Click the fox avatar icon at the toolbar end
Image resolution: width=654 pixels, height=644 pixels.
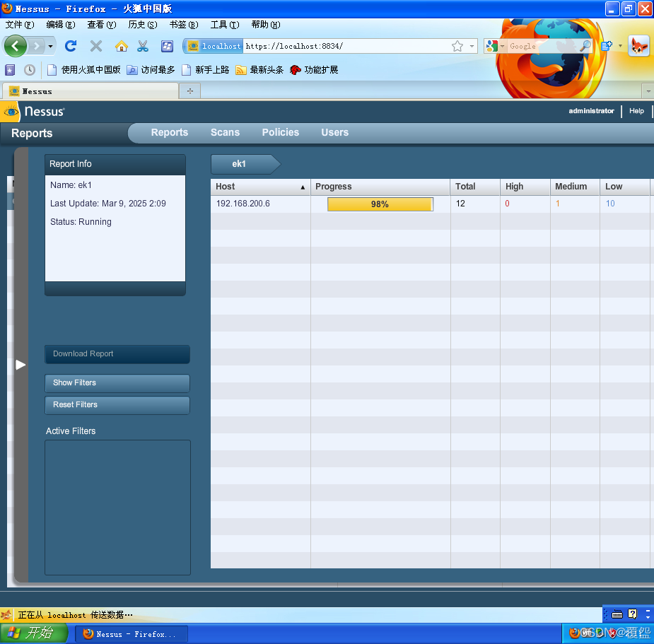pos(638,46)
